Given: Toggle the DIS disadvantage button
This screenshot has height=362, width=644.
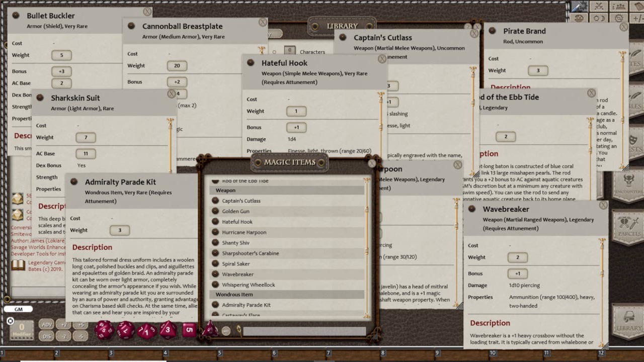Looking at the screenshot, I should pos(46,336).
